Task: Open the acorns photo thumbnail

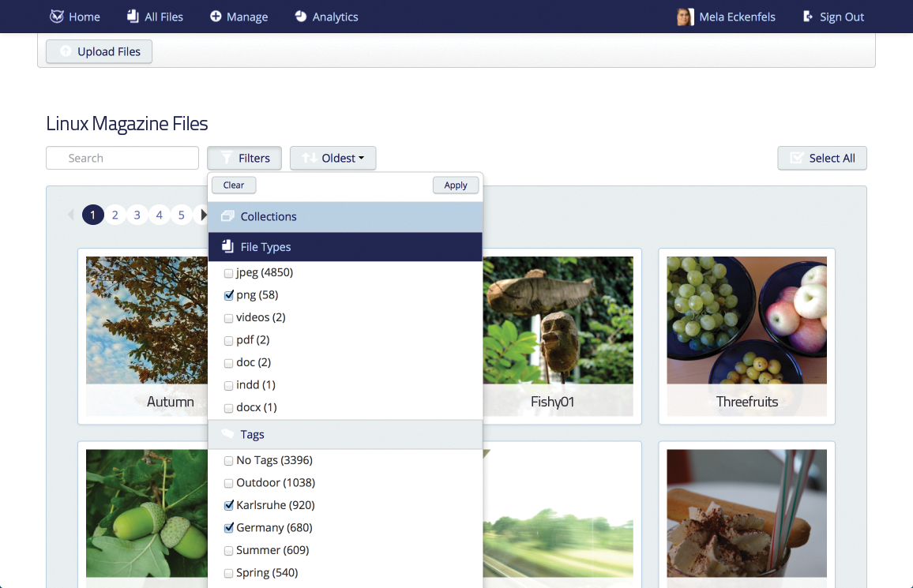Action: click(146, 515)
